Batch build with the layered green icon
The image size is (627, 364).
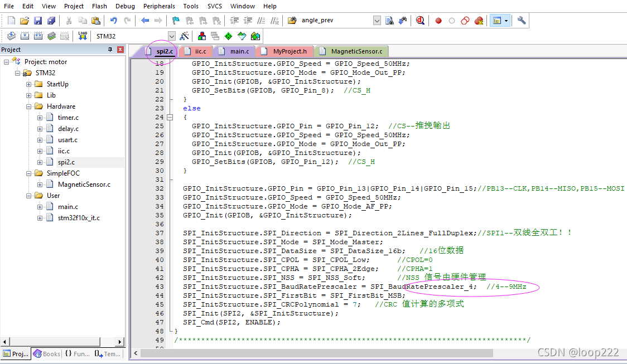[x=51, y=36]
